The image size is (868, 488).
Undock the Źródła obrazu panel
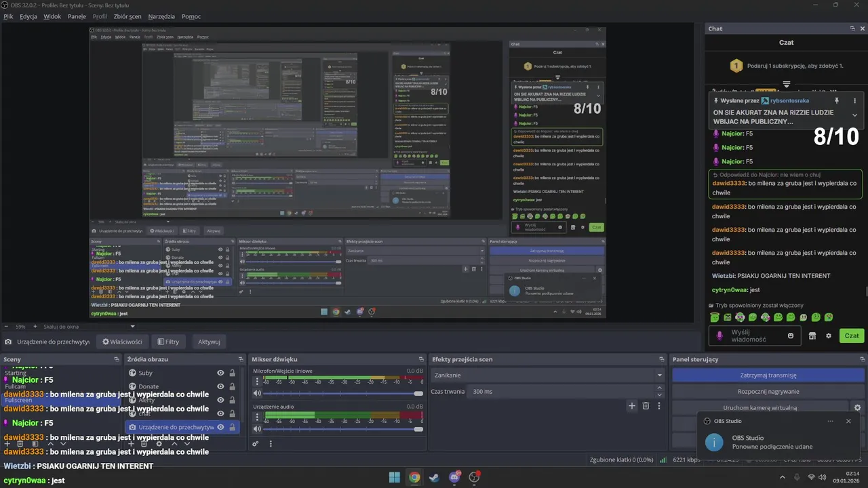coord(241,359)
